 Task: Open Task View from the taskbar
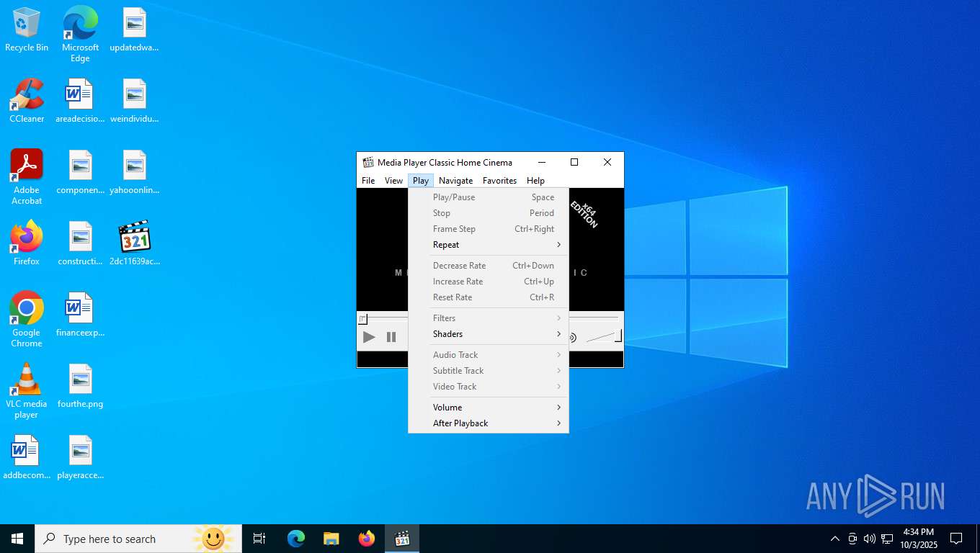click(259, 539)
